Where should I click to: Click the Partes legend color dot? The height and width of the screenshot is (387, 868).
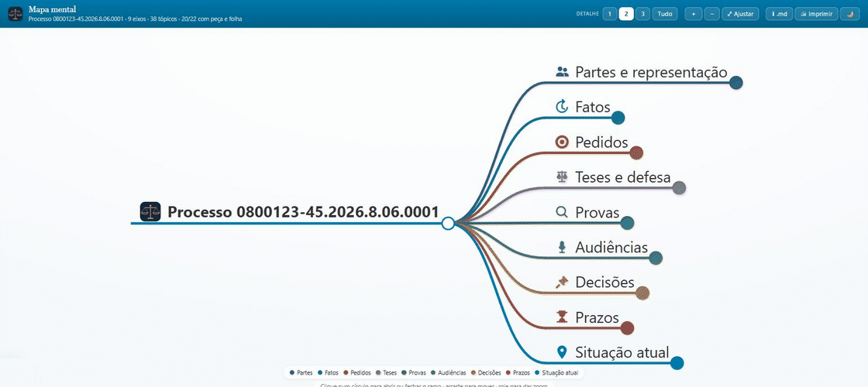coord(292,373)
